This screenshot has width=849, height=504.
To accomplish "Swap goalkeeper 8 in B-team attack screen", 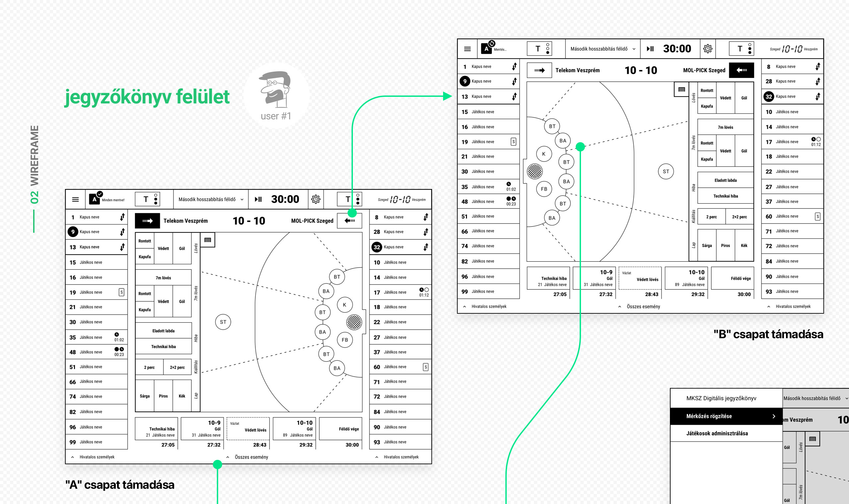I will click(x=818, y=67).
